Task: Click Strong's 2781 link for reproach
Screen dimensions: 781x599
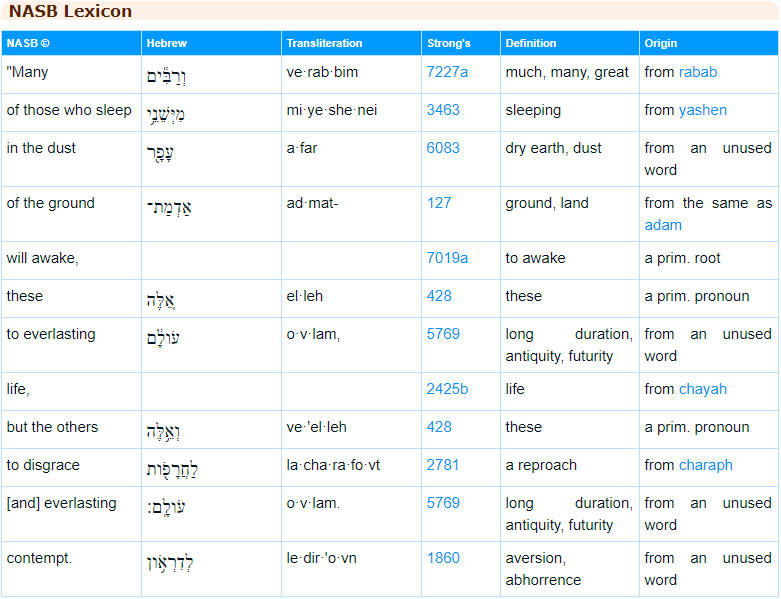Action: pyautogui.click(x=443, y=465)
